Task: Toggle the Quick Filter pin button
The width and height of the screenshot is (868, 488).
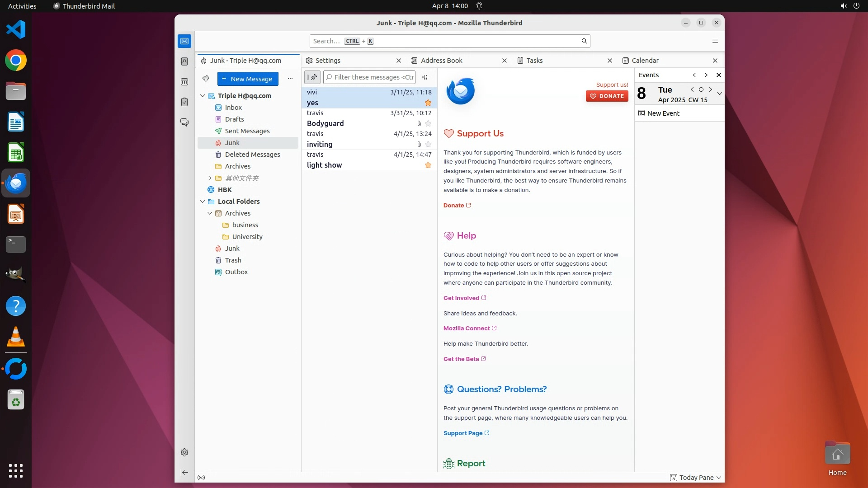Action: [312, 77]
